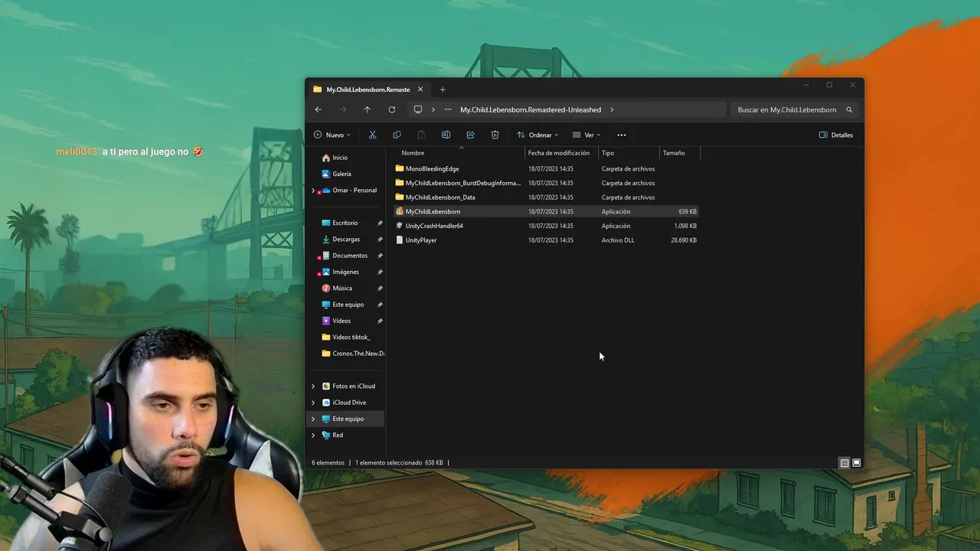Expand the Red network tree node
The image size is (980, 551).
click(x=313, y=435)
